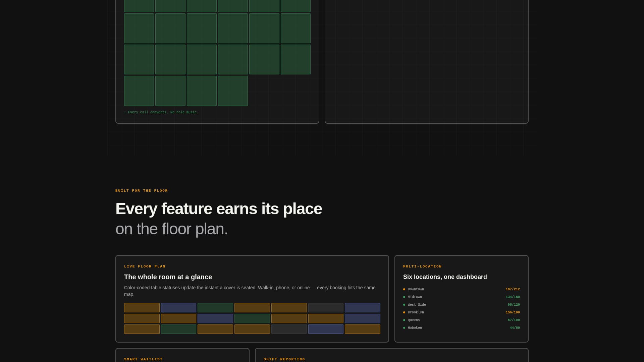
Task: Click the "The whole room at a glance" title
Action: pyautogui.click(x=168, y=277)
